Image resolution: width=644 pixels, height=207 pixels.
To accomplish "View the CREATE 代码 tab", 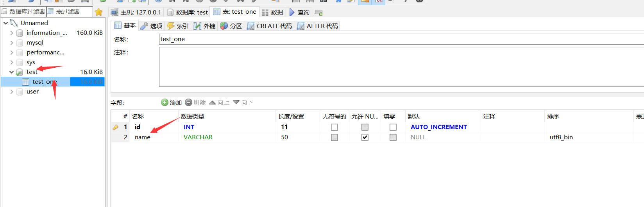I will click(x=270, y=26).
